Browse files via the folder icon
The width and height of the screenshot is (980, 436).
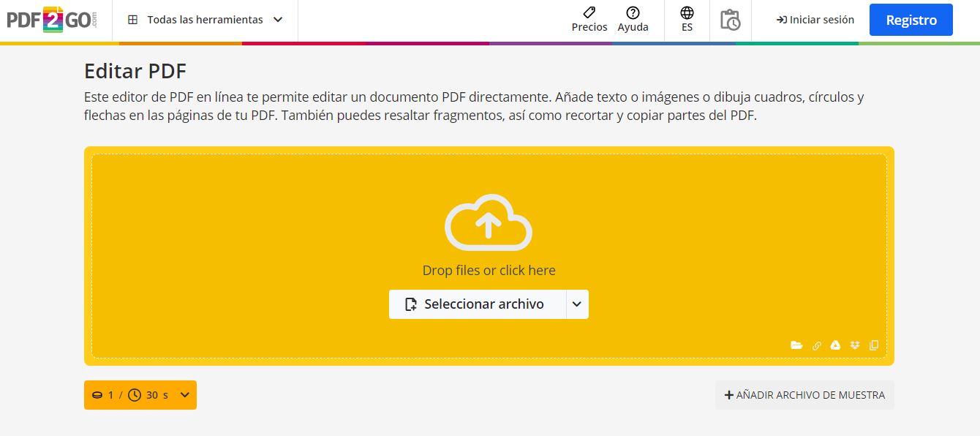(796, 345)
